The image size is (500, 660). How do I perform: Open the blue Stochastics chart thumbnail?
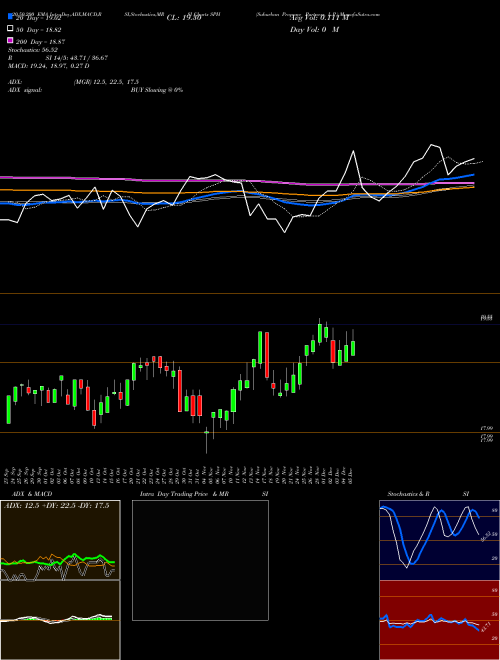point(439,540)
